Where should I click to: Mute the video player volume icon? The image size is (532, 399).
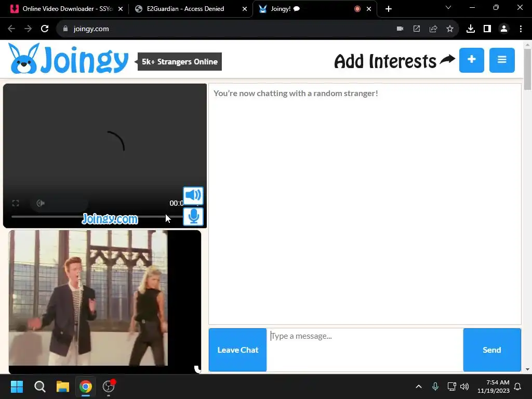[41, 203]
